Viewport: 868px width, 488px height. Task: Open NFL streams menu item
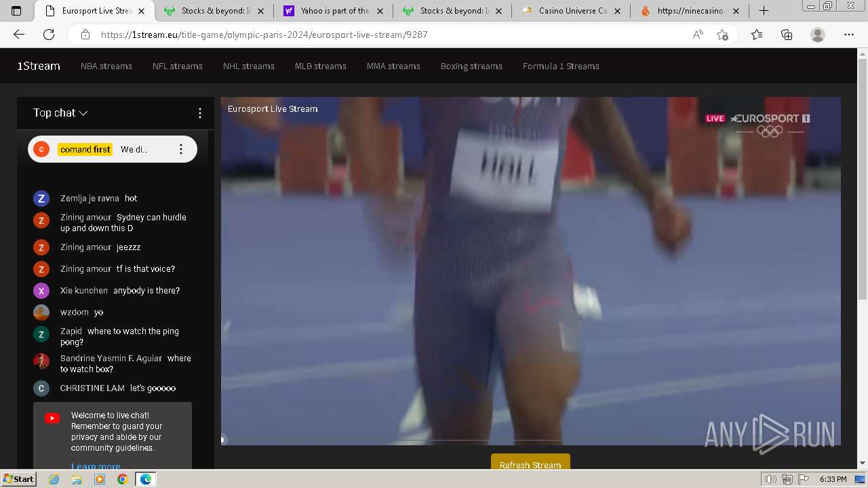click(178, 66)
